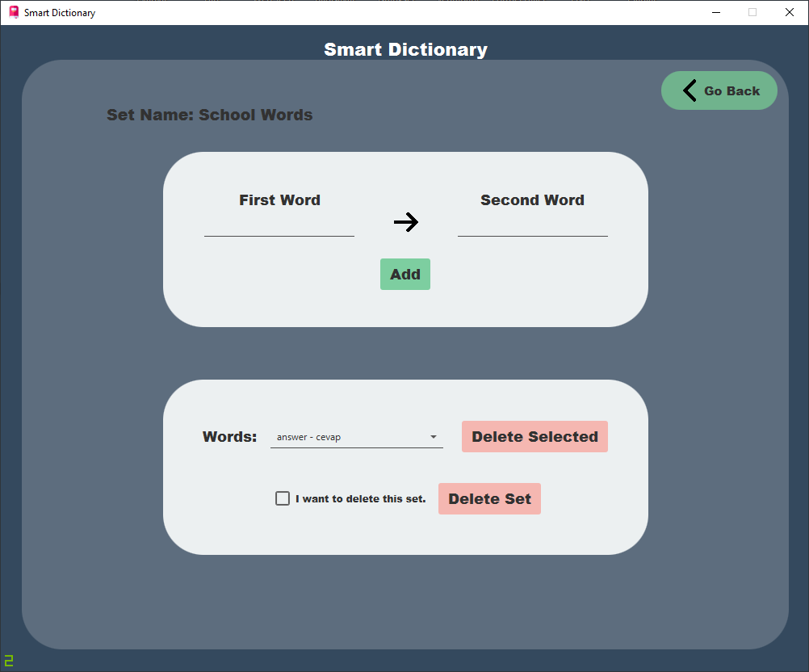Click the Go Back button
Image resolution: width=809 pixels, height=672 pixels.
(x=719, y=90)
